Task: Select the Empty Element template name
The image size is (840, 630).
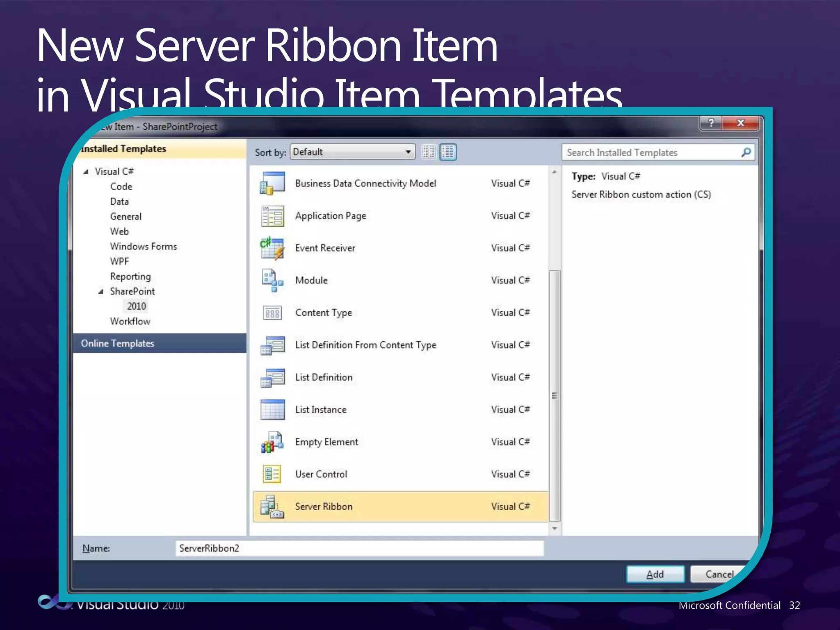Action: [x=326, y=442]
